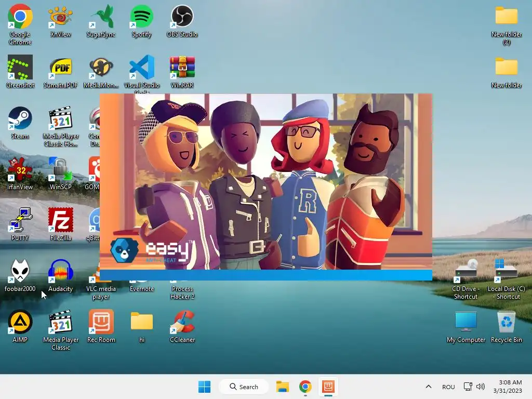Image resolution: width=532 pixels, height=399 pixels.
Task: Launch Rec Room desktop shortcut
Action: (x=101, y=326)
